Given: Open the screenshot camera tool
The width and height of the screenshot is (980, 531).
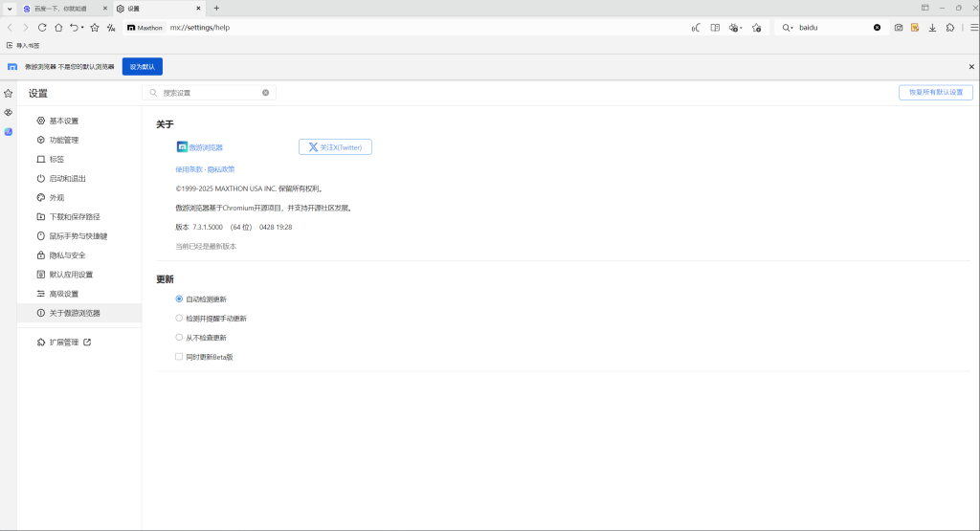Looking at the screenshot, I should coord(898,28).
